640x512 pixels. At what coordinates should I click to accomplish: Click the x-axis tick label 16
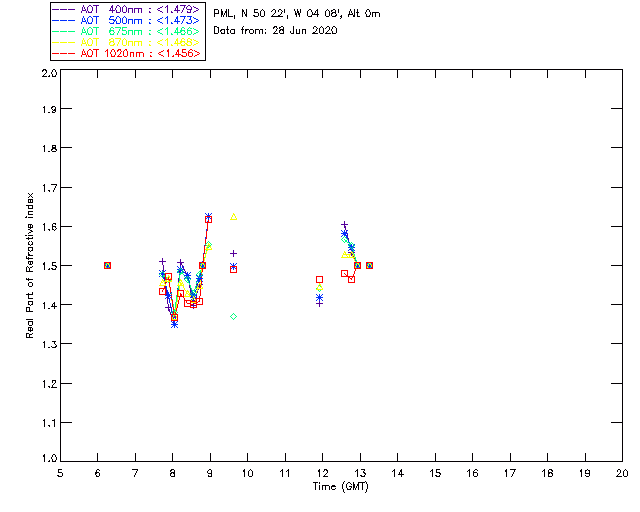[472, 473]
